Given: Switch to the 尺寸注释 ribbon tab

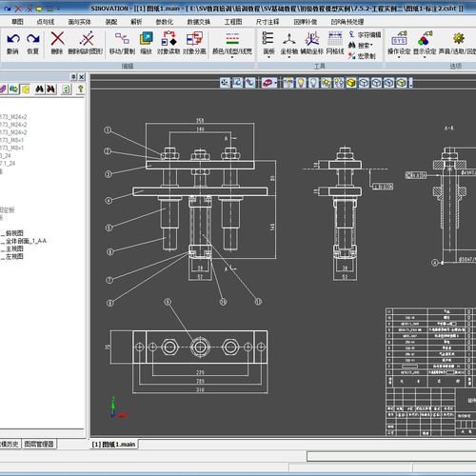Looking at the screenshot, I should click(x=268, y=22).
